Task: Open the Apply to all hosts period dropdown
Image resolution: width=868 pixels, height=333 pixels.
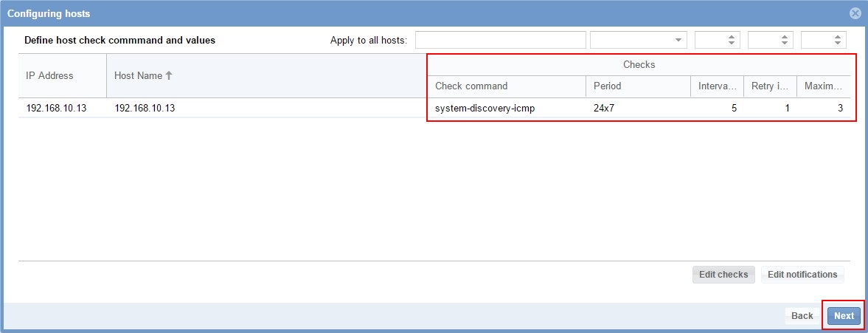Action: (x=678, y=40)
